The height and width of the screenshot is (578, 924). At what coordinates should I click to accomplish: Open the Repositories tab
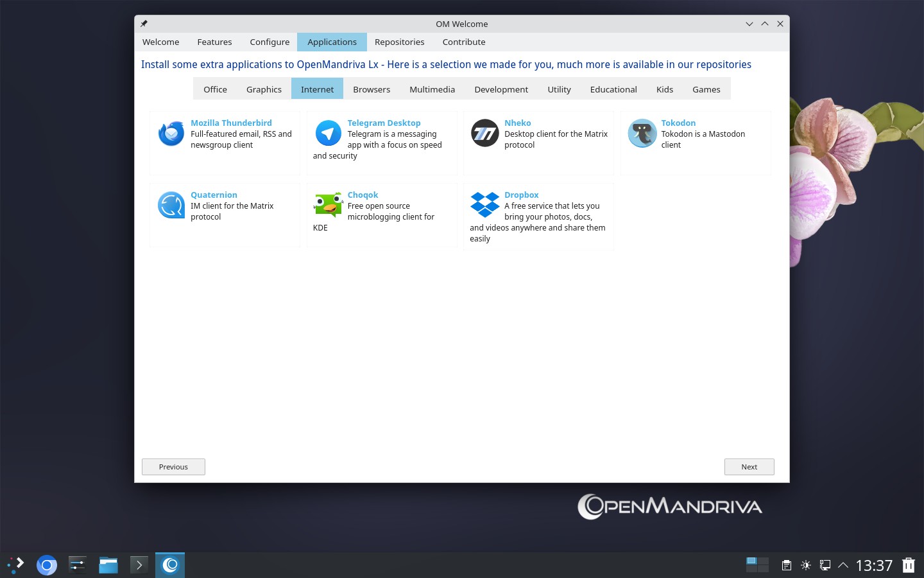click(400, 42)
